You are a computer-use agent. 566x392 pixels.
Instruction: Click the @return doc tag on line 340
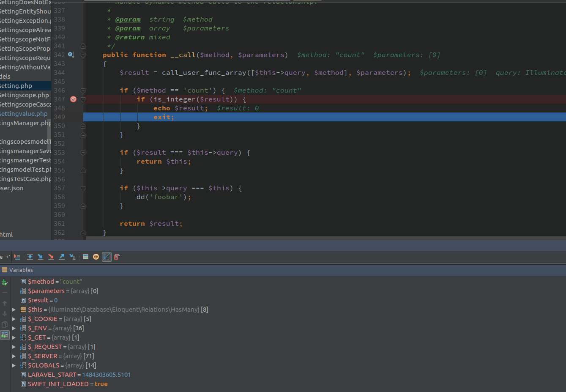click(130, 37)
